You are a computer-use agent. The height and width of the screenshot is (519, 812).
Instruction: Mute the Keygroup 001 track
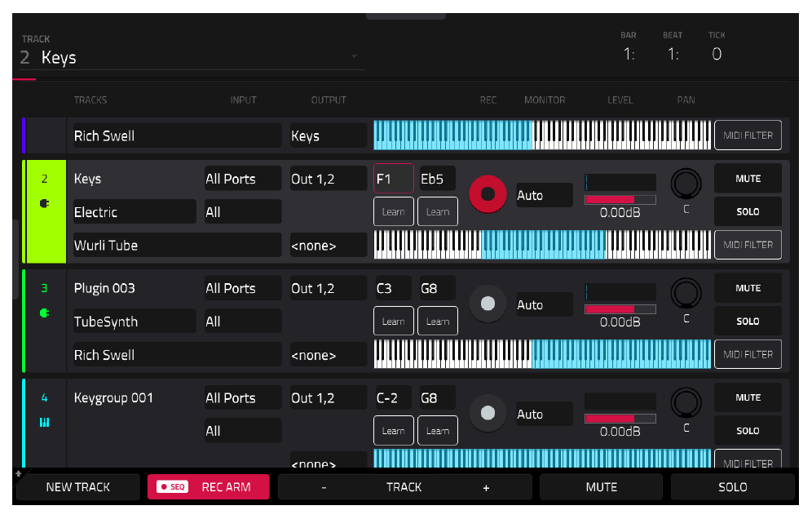tap(748, 397)
